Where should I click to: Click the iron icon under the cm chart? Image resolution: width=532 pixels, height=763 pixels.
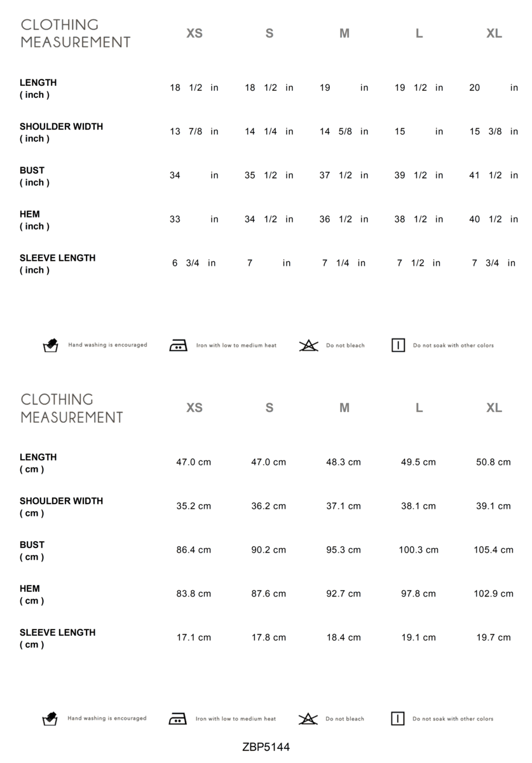[x=177, y=719]
